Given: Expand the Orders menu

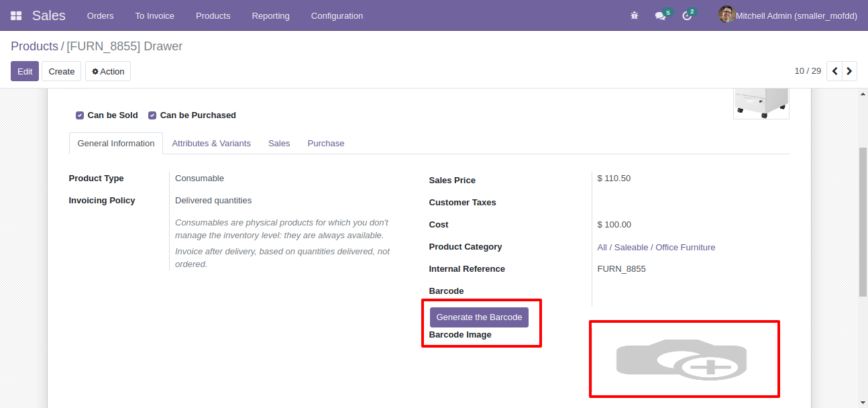Looking at the screenshot, I should [x=101, y=15].
